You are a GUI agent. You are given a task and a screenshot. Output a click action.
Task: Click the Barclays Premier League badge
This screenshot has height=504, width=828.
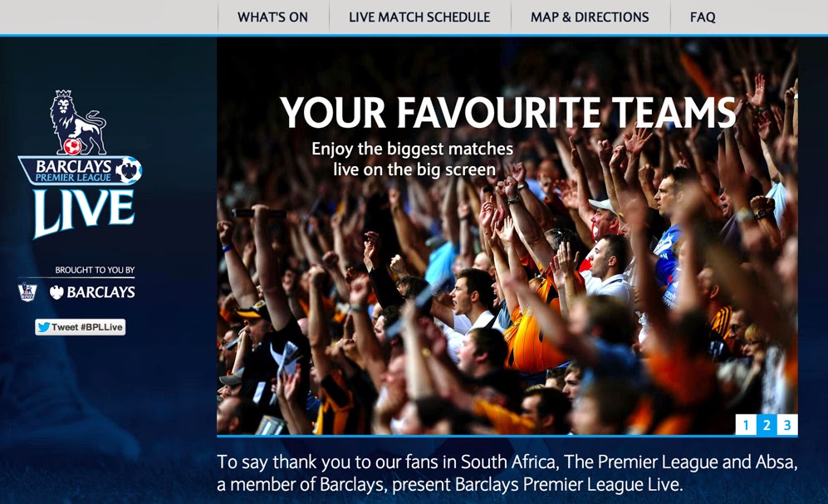pos(80,170)
